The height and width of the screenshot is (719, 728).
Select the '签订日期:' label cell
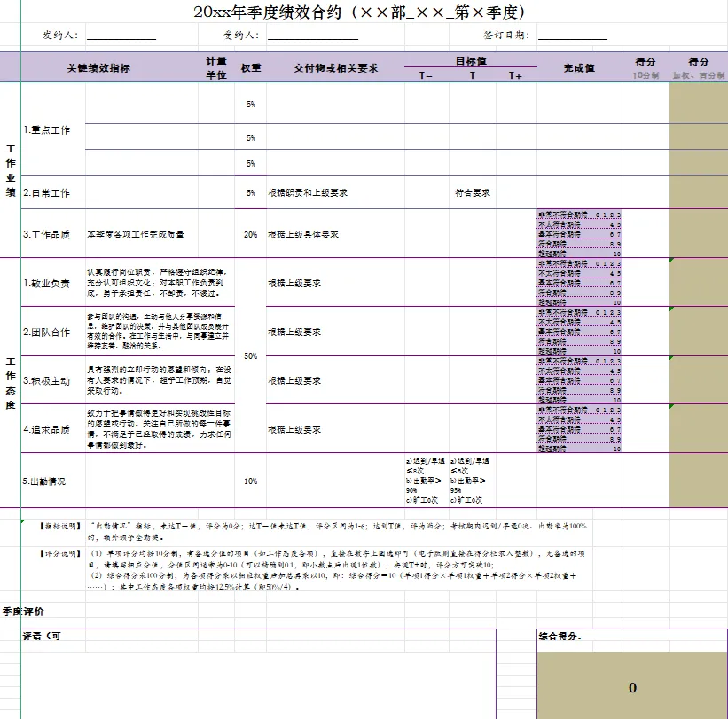pos(506,35)
